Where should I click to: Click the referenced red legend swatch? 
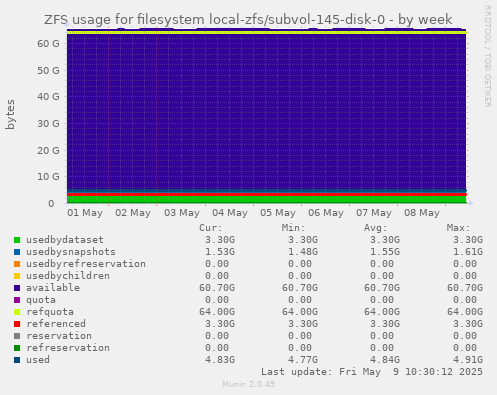pos(17,324)
